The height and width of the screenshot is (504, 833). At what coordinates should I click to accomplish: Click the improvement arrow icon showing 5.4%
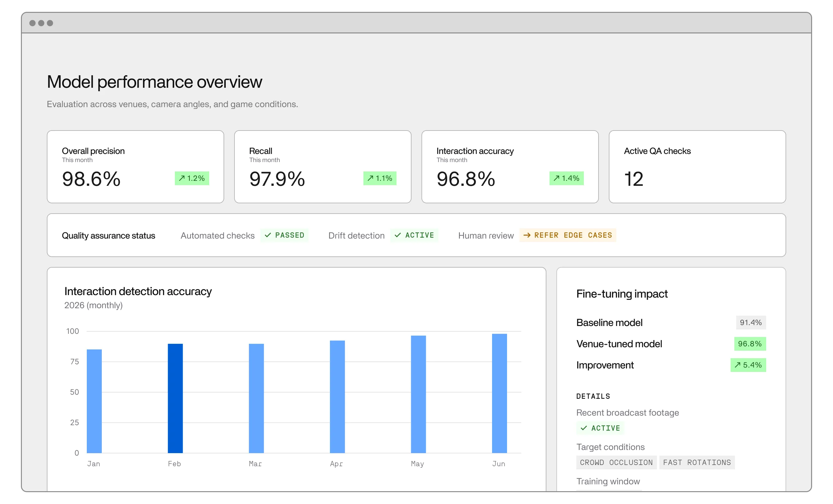(737, 365)
